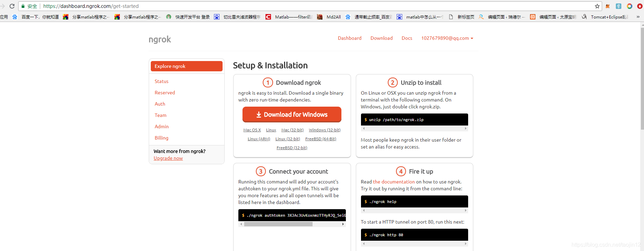The width and height of the screenshot is (644, 251).
Task: Choose the Linux (ARM) download link
Action: tap(259, 139)
